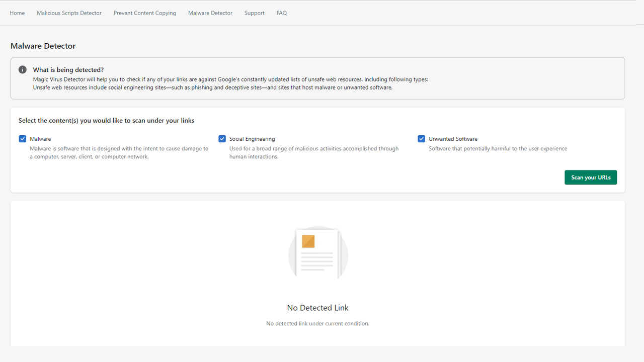Select Malware Detector in the top navigation
The image size is (644, 362).
tap(210, 13)
